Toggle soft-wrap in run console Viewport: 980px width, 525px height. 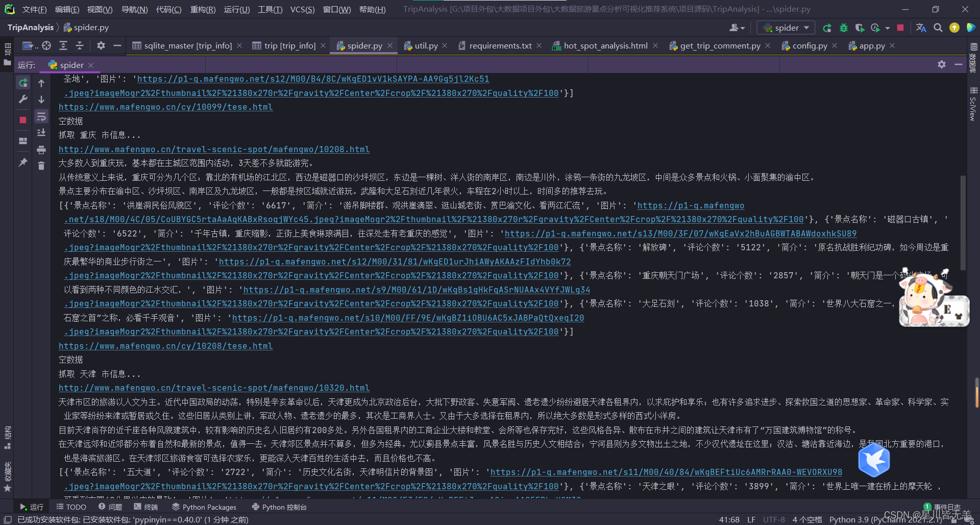pos(41,116)
